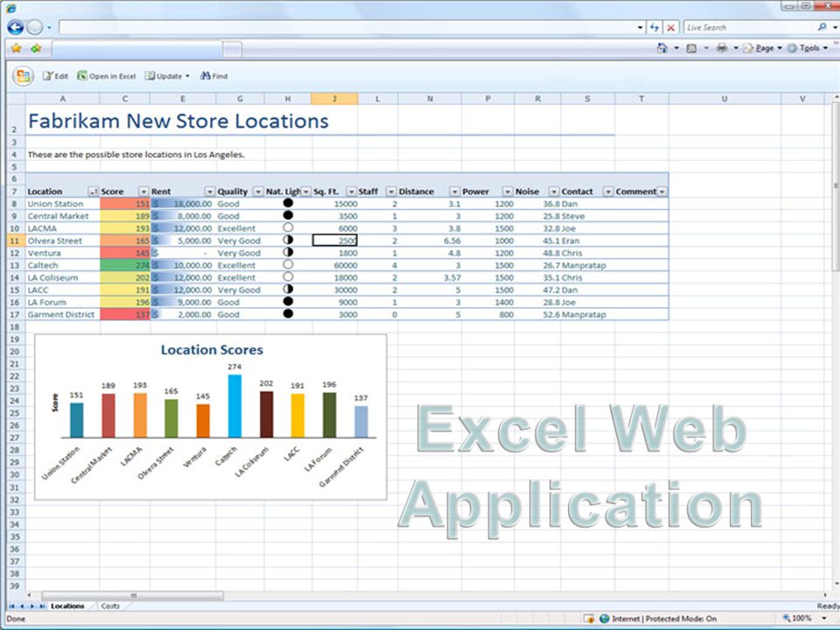Image resolution: width=840 pixels, height=630 pixels.
Task: Open the Score column filter dropdown
Action: 143,192
